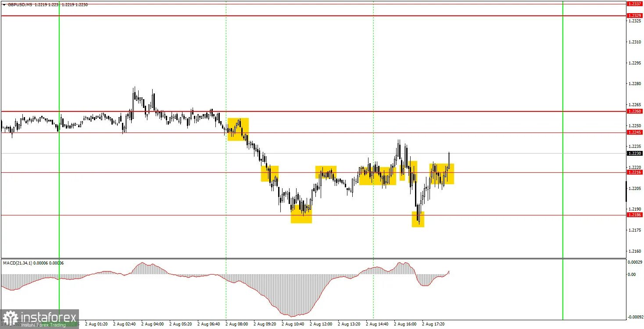
Task: Click the 1.2186 red level price tag
Action: click(x=634, y=215)
